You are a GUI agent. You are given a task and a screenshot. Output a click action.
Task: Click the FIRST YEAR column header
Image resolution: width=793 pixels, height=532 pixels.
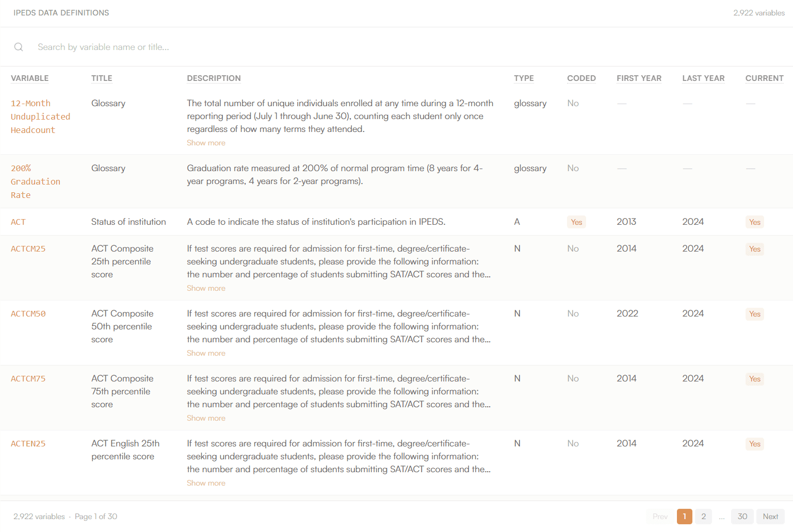639,78
